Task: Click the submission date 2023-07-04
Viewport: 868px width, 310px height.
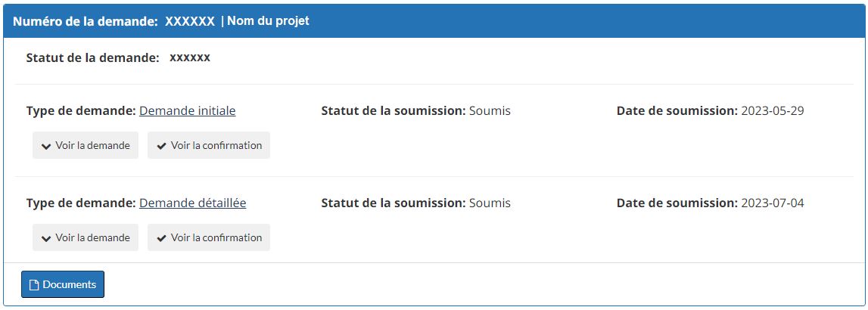Action: (772, 203)
